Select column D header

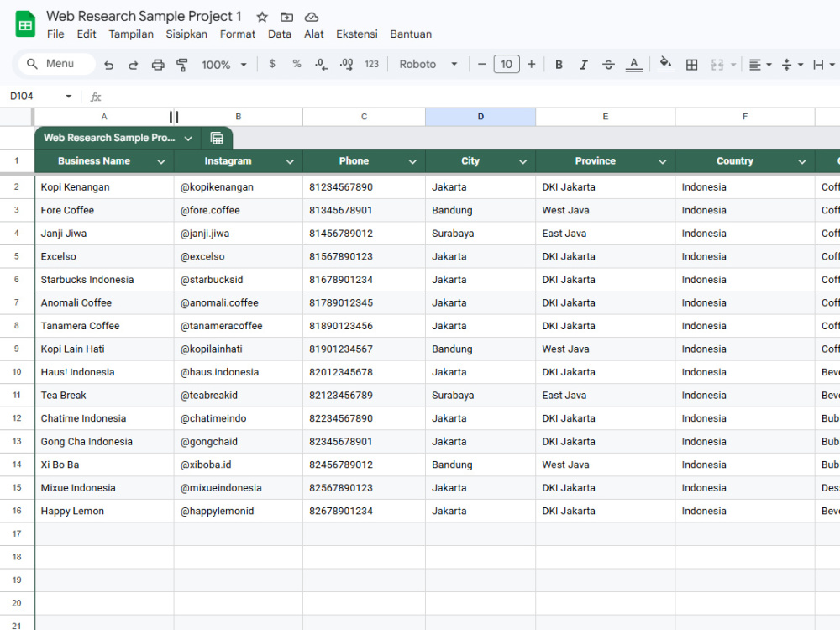pyautogui.click(x=480, y=117)
